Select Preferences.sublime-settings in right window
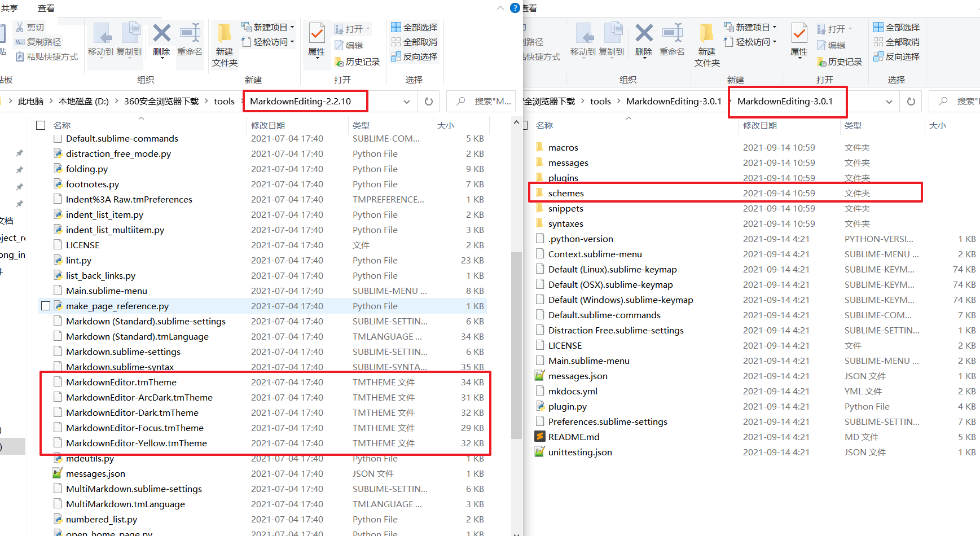980x536 pixels. point(608,421)
